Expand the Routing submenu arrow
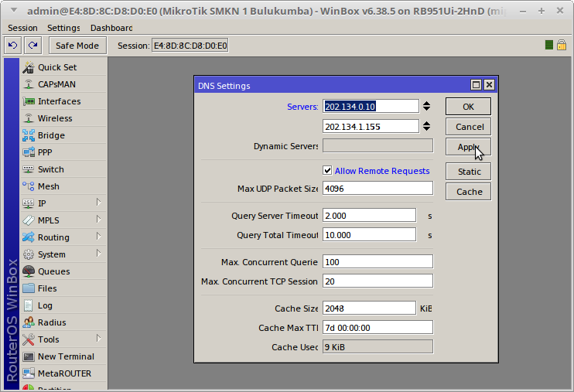 [98, 236]
